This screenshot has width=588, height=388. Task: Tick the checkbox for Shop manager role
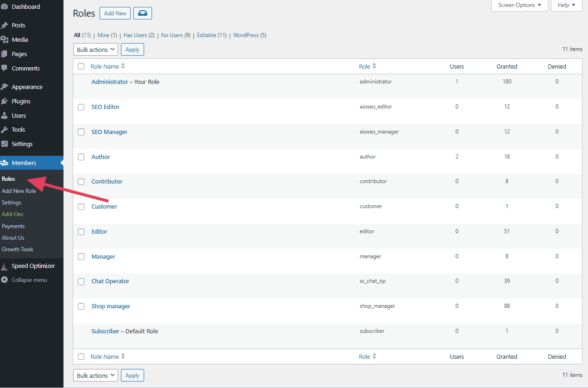(x=81, y=306)
